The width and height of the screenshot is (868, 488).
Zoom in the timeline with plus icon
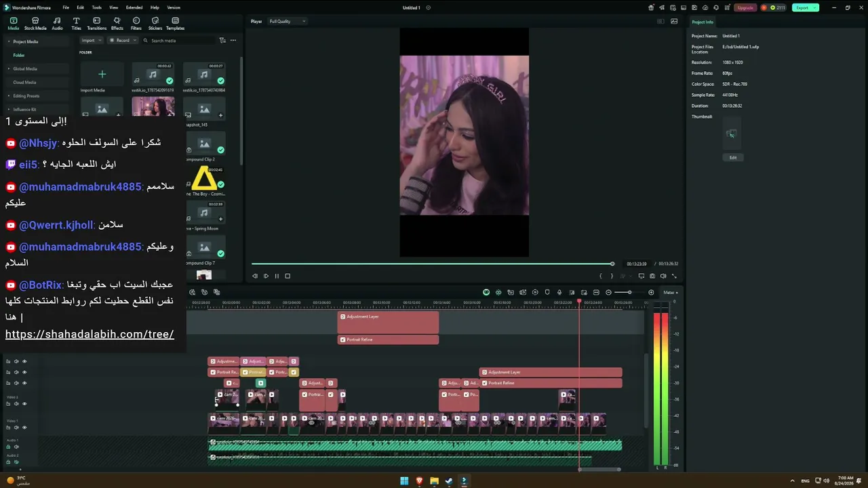coord(651,293)
